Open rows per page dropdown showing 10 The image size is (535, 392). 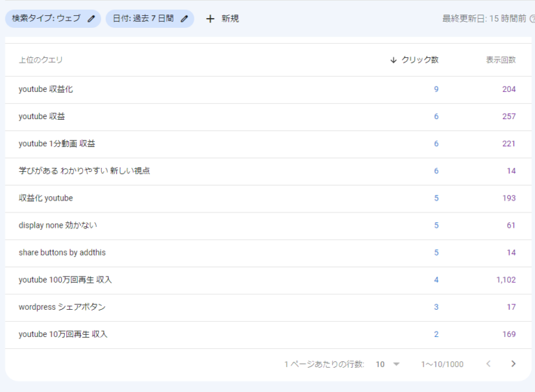388,364
